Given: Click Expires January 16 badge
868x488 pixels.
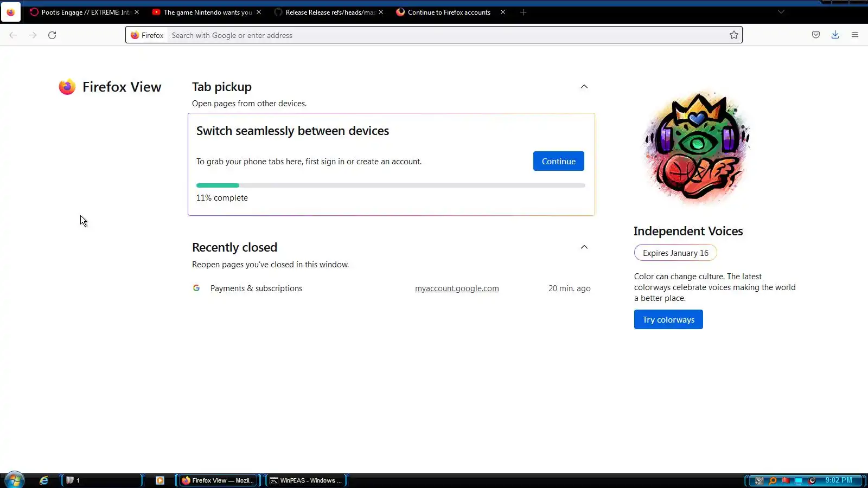Looking at the screenshot, I should [675, 253].
